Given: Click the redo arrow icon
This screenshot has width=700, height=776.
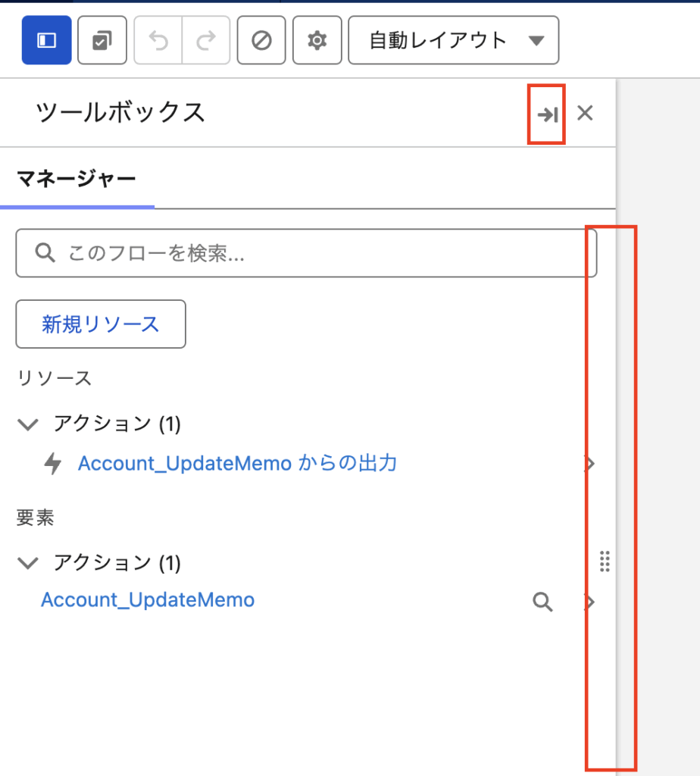Looking at the screenshot, I should click(205, 41).
